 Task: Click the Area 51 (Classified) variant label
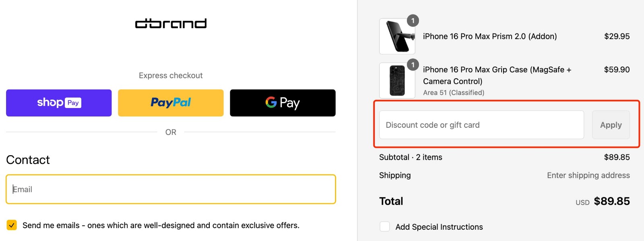pos(453,92)
